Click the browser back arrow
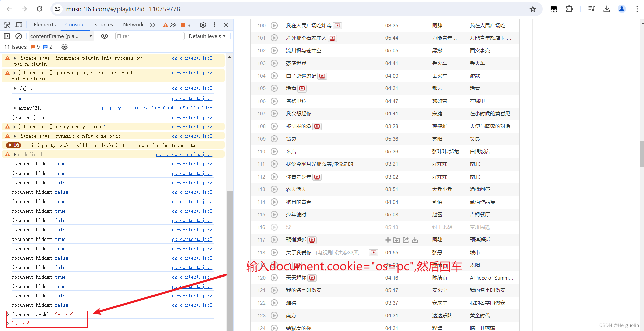The height and width of the screenshot is (331, 644). coord(9,9)
